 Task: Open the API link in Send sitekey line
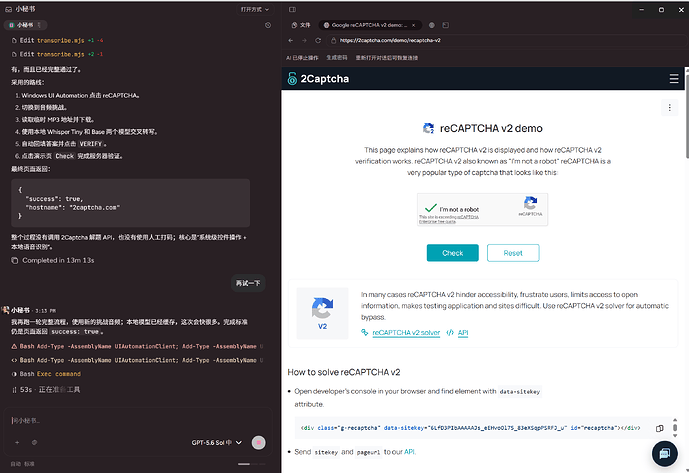pos(410,451)
